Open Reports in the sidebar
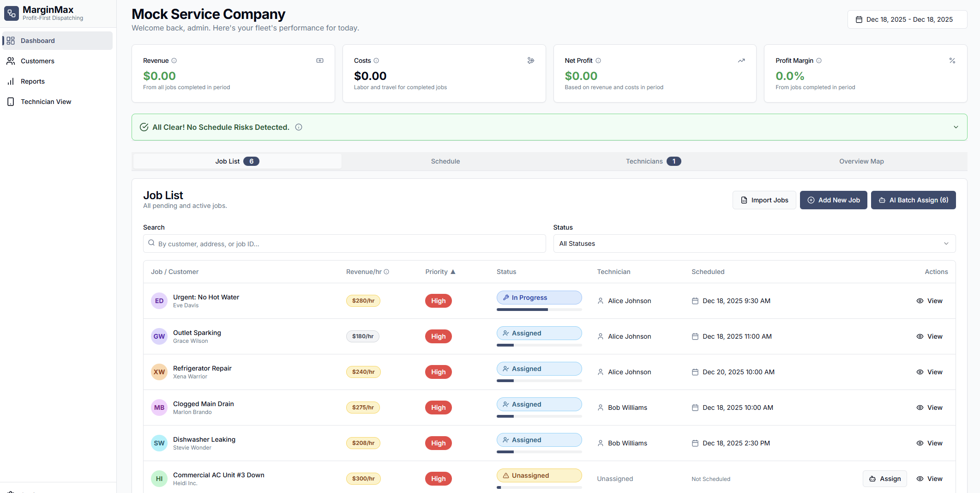Viewport: 980px width, 493px height. pos(33,81)
